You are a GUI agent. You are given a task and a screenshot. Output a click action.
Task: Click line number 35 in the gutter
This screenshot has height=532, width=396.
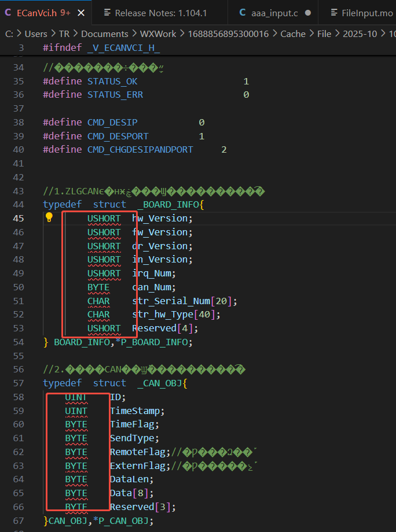pos(19,82)
